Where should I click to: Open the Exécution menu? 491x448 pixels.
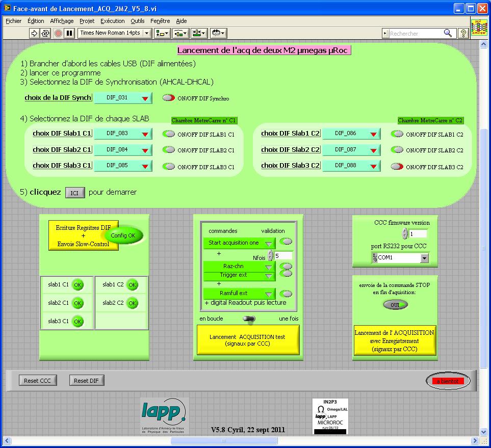point(112,21)
